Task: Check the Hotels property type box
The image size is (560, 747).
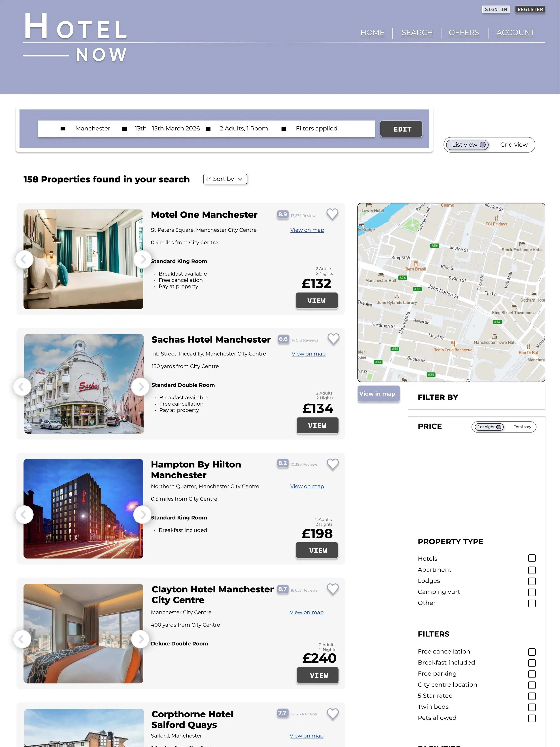Action: click(x=532, y=558)
